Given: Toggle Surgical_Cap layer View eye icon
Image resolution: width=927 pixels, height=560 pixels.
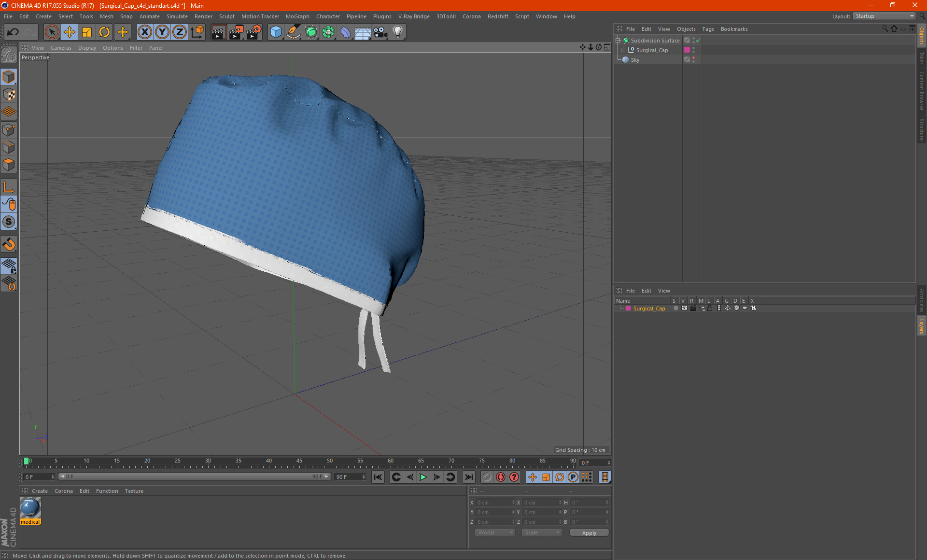Looking at the screenshot, I should (684, 308).
